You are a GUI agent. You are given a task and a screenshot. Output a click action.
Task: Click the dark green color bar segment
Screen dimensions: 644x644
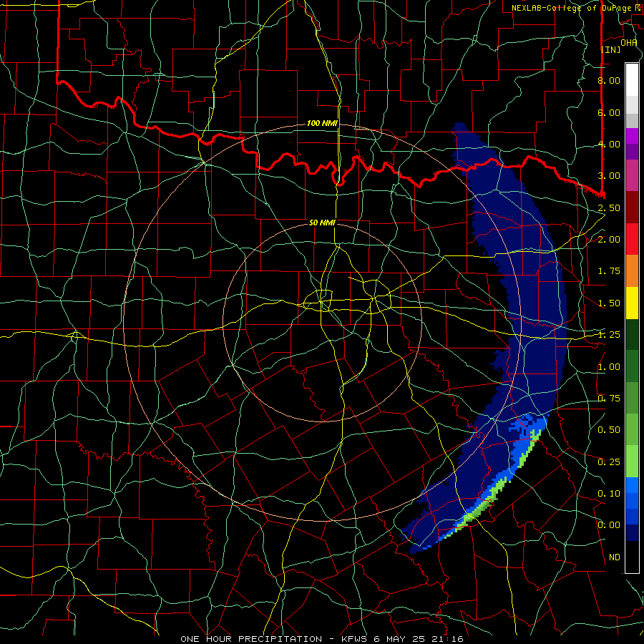pyautogui.click(x=632, y=335)
